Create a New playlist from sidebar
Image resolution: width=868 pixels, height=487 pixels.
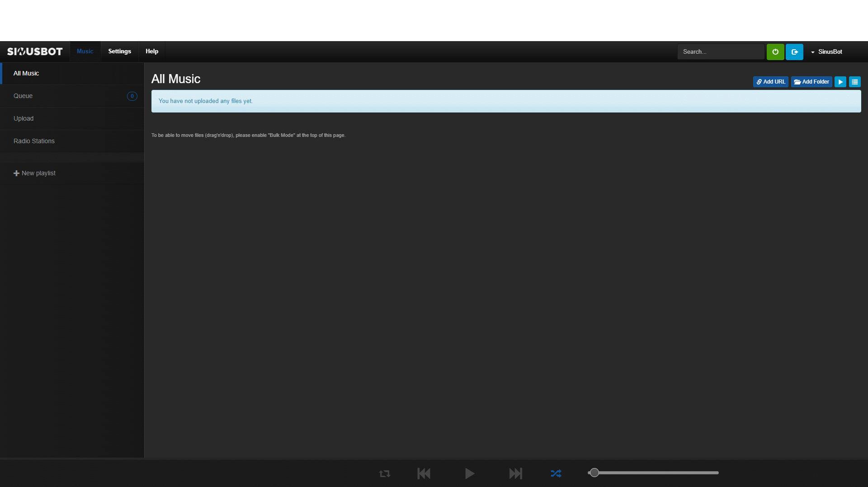[35, 173]
